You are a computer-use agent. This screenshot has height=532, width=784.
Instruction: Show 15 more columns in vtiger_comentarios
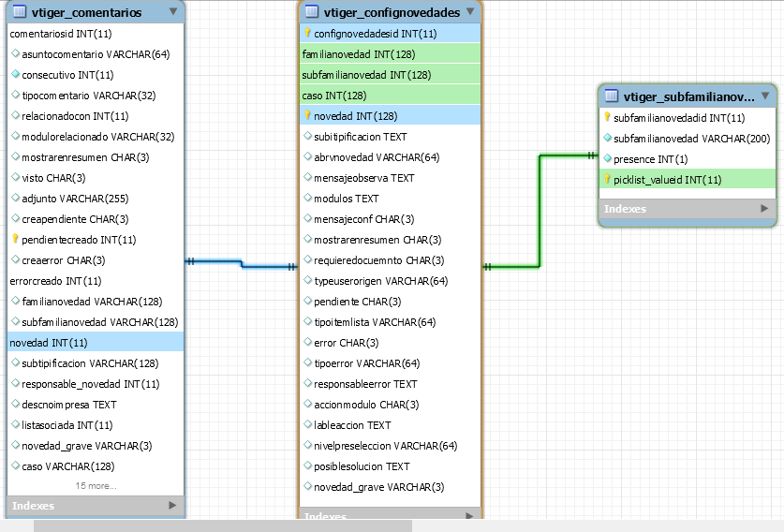[96, 485]
